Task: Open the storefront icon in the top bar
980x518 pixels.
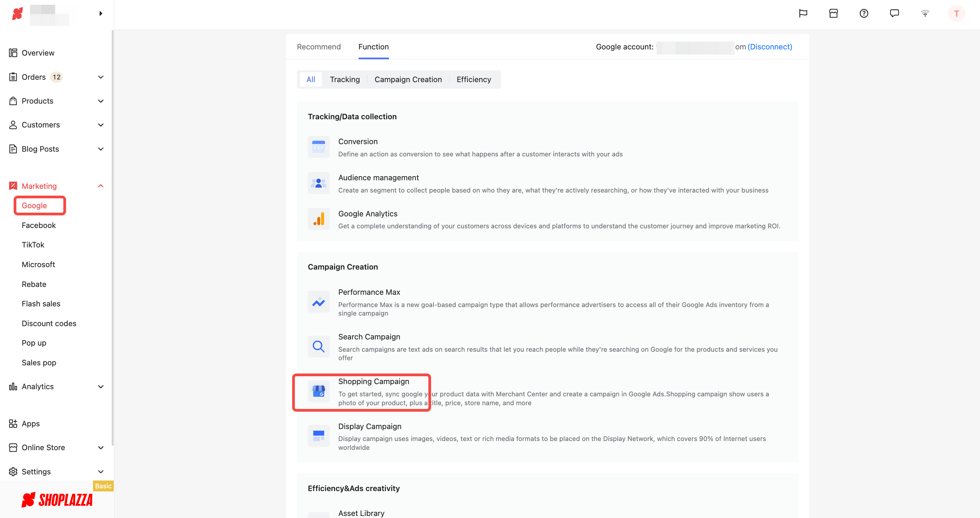Action: coord(834,14)
